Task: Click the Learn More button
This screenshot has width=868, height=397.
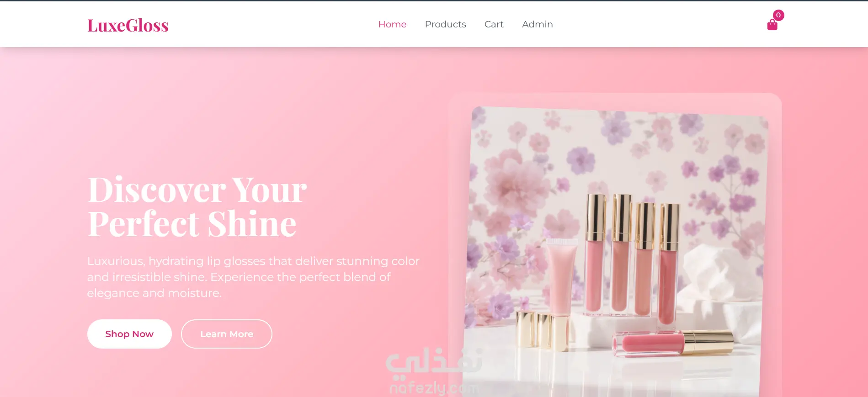Action: pyautogui.click(x=227, y=334)
